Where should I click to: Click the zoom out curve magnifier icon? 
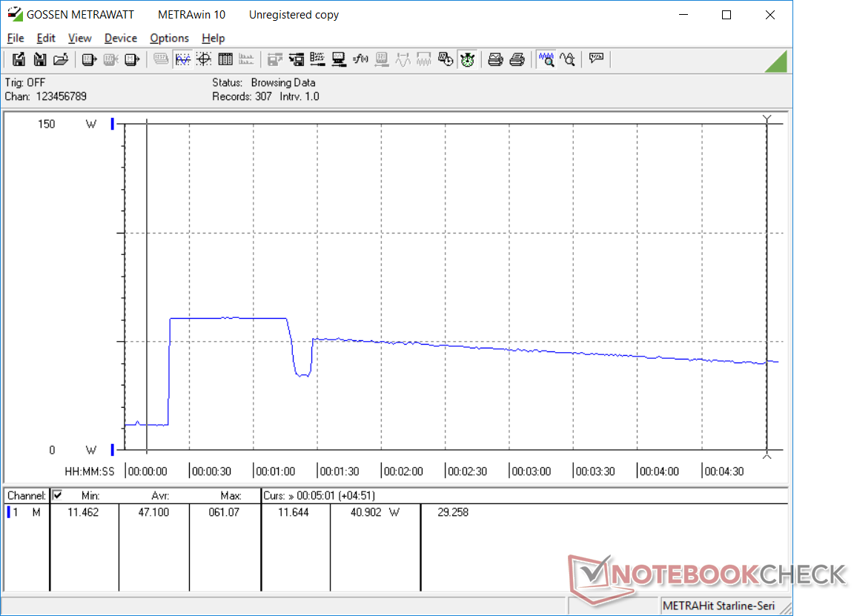[x=568, y=59]
